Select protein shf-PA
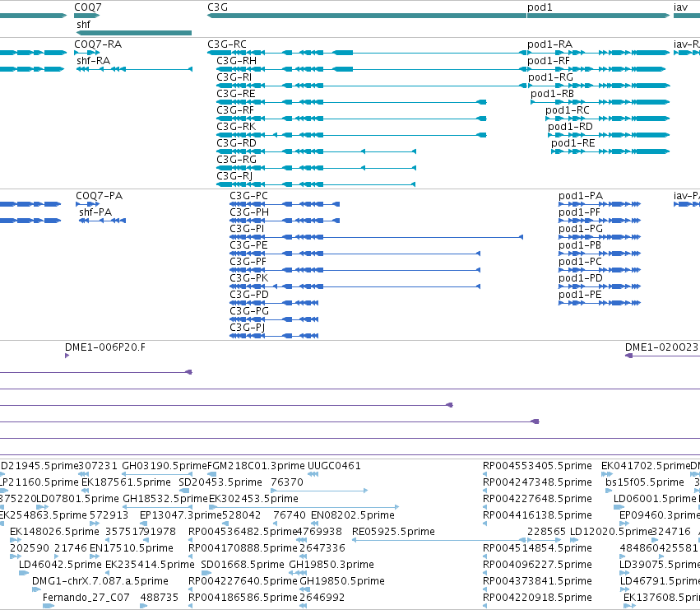Viewport: 700px width, 610px height. point(95,212)
